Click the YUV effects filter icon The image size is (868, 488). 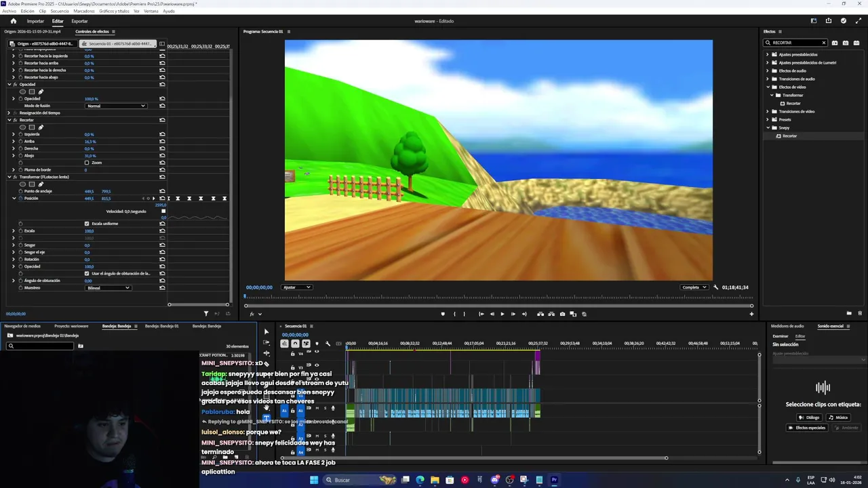(x=856, y=43)
